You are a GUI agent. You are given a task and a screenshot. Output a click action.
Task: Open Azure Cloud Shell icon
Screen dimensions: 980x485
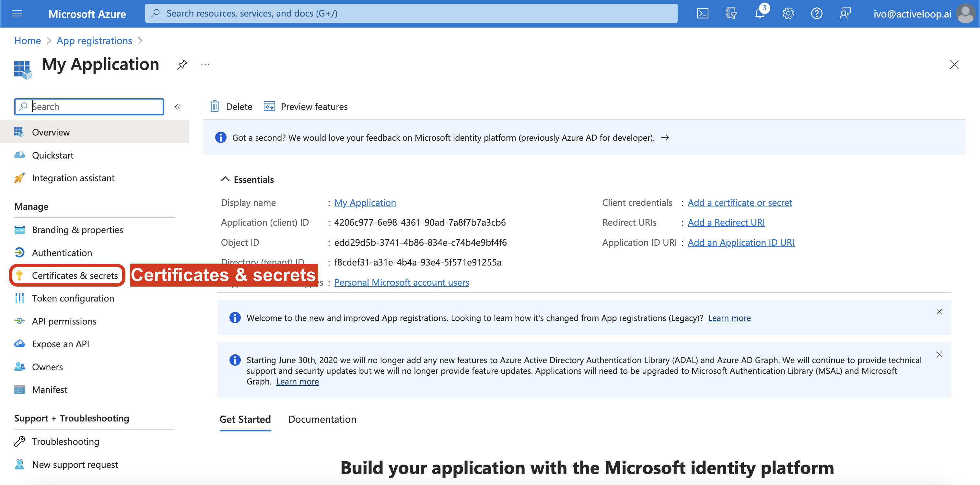pyautogui.click(x=702, y=14)
